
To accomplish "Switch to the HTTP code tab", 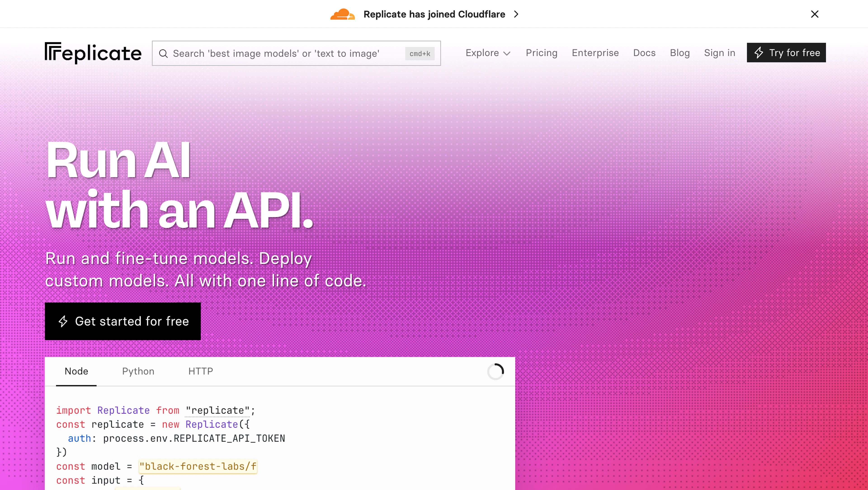I will (x=200, y=371).
